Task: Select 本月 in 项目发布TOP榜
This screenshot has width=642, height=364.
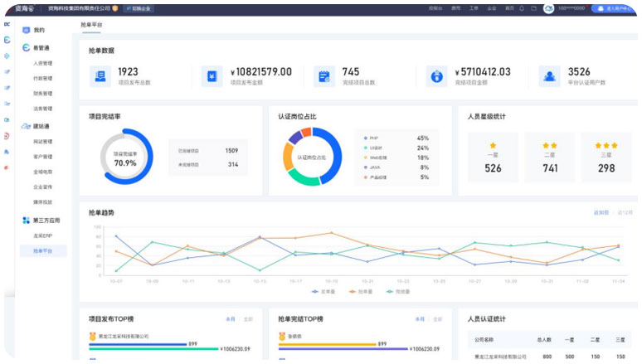Action: coord(231,318)
